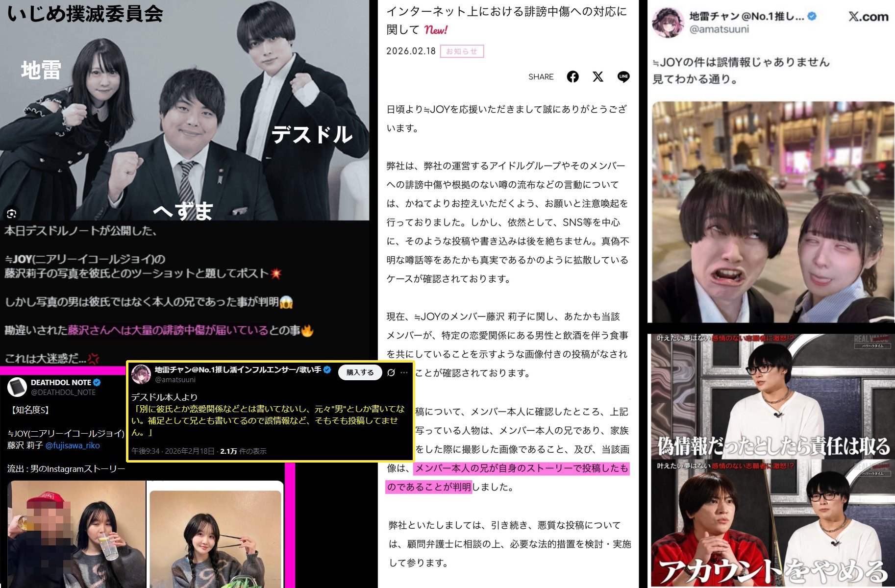Image resolution: width=895 pixels, height=588 pixels.
Task: Click the image search icon on group photo
Action: pyautogui.click(x=11, y=214)
